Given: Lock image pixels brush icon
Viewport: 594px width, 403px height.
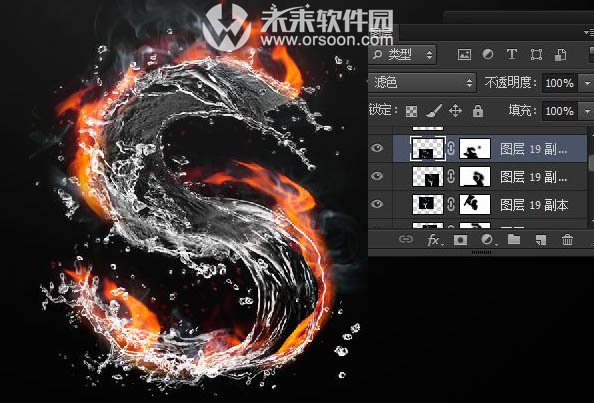Looking at the screenshot, I should pos(433,111).
